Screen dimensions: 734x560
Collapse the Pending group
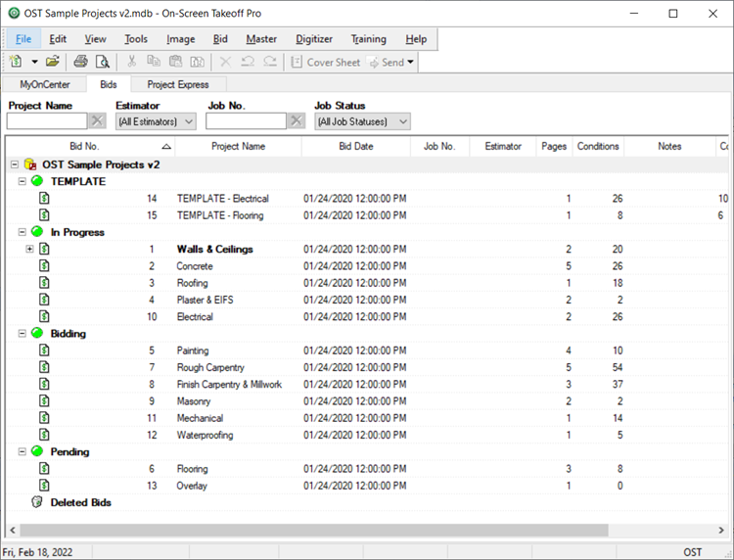pos(22,451)
